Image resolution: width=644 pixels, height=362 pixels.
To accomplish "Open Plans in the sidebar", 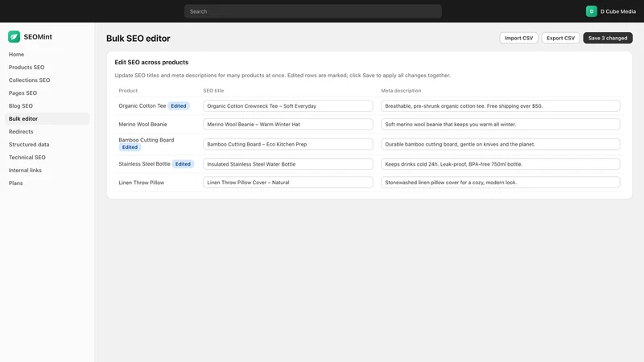I will click(x=15, y=183).
